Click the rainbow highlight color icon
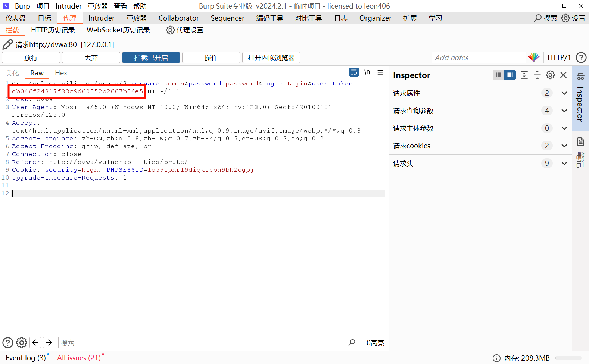Image resolution: width=589 pixels, height=364 pixels. [533, 57]
